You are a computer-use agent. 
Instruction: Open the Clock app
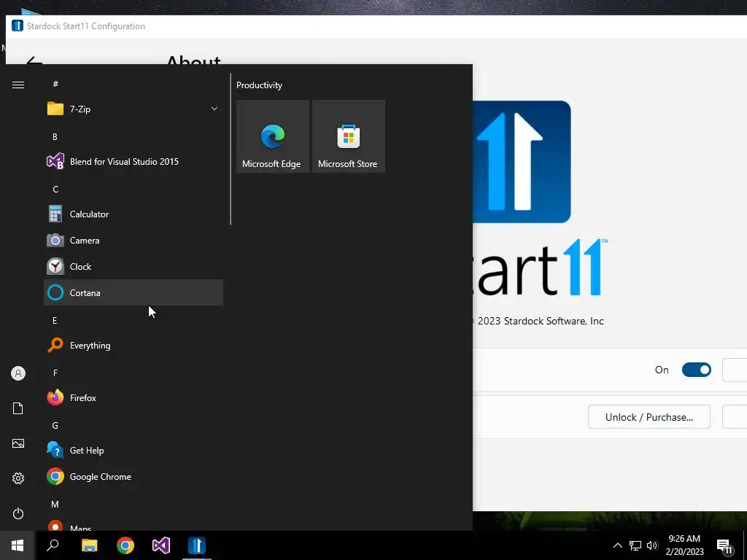133,267
